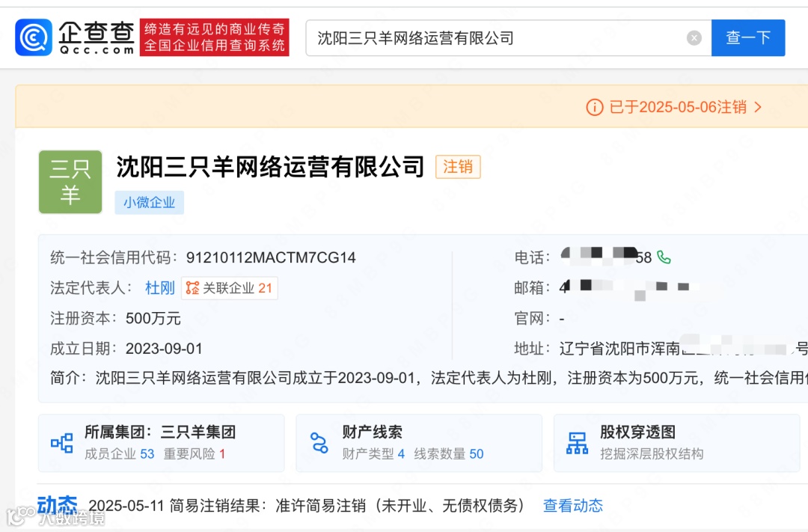Expand the cancellation notice chevron arrow
The width and height of the screenshot is (808, 532).
[x=757, y=107]
